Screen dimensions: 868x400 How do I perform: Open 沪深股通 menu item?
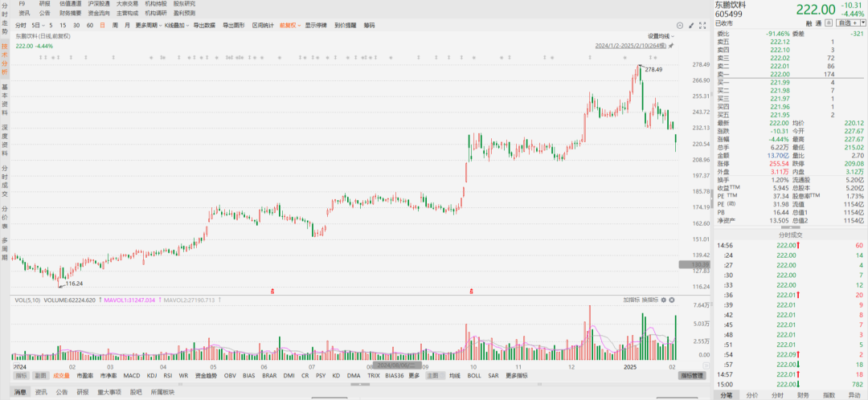99,4
